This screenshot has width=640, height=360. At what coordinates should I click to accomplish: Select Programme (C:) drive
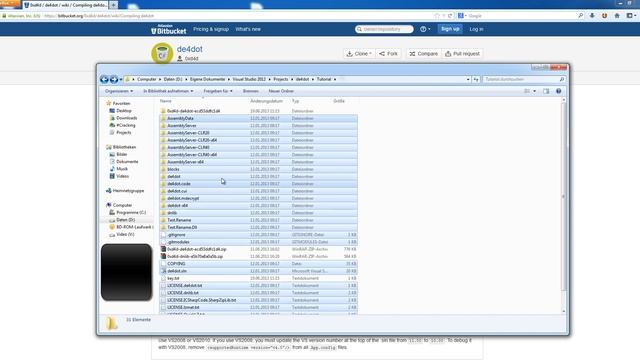[x=131, y=213]
